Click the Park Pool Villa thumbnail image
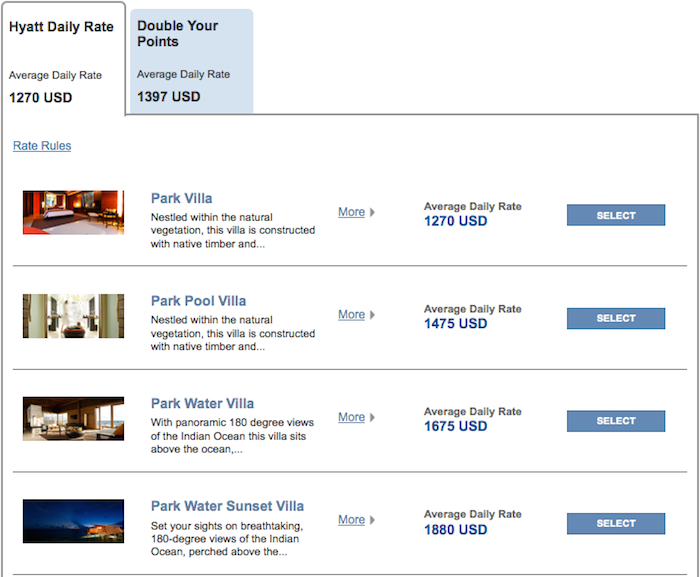Screen dimensions: 700x577 pyautogui.click(x=73, y=316)
